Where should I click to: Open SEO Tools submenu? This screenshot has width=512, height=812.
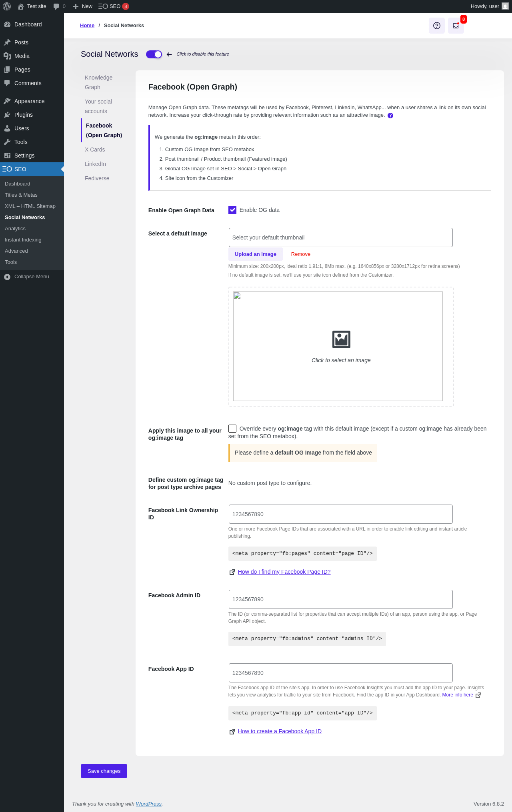pyautogui.click(x=32, y=262)
